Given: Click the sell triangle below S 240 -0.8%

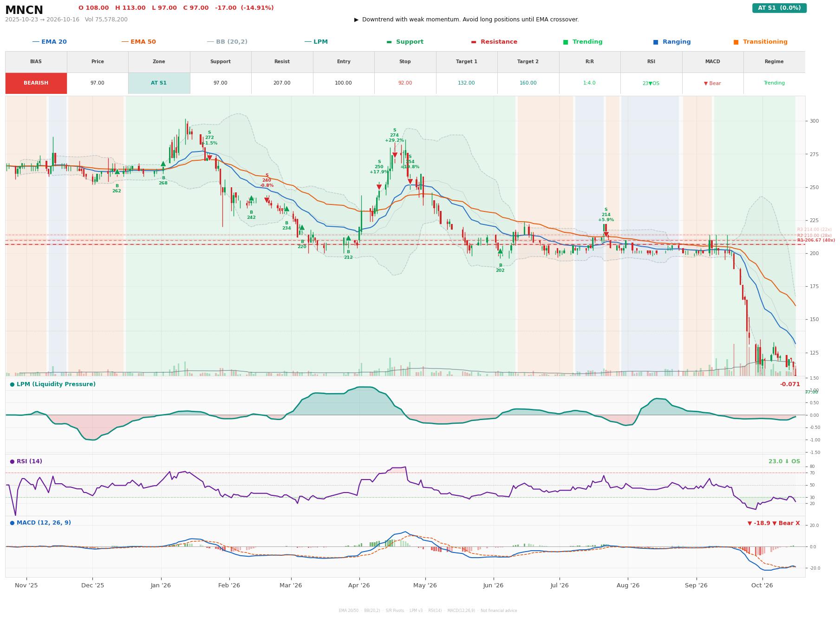Looking at the screenshot, I should [267, 200].
